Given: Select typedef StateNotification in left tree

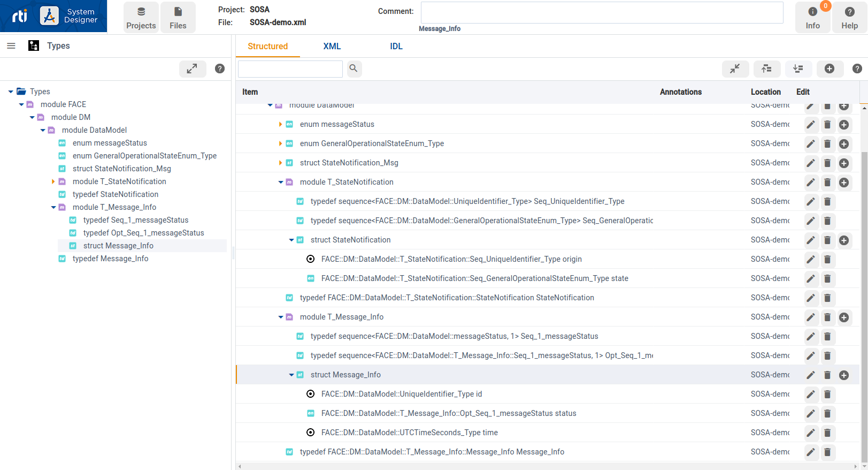Looking at the screenshot, I should click(x=116, y=194).
